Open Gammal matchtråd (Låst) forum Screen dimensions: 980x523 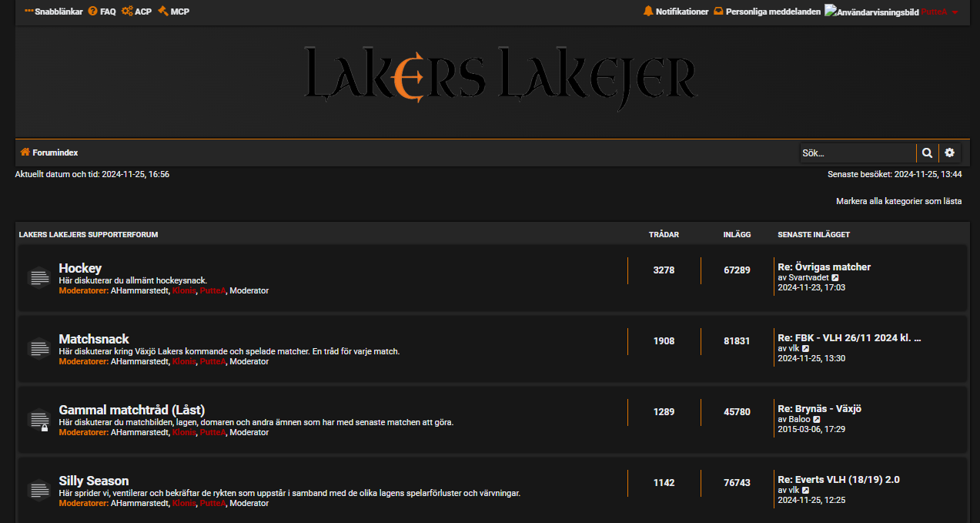tap(132, 410)
